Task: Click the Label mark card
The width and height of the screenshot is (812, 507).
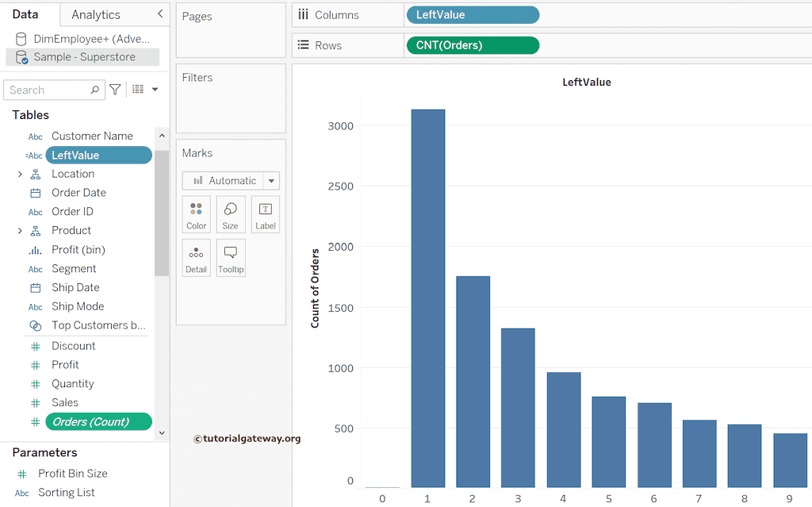Action: coord(265,214)
